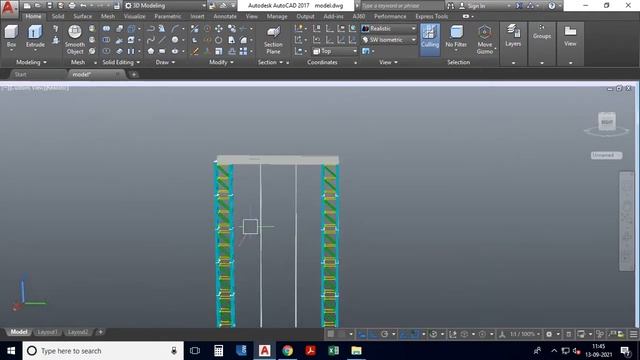Viewport: 640px width, 360px height.
Task: Toggle polar tracking in status bar
Action: coord(384,334)
